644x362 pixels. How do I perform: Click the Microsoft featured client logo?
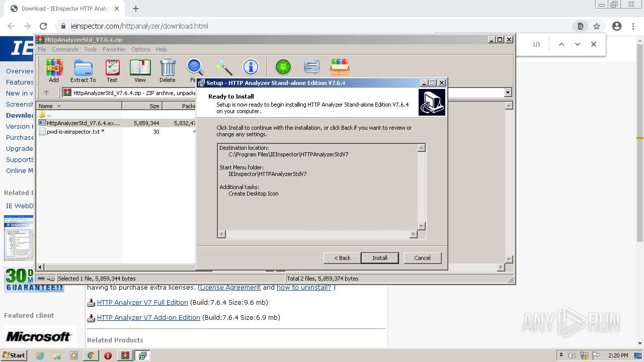point(39,336)
